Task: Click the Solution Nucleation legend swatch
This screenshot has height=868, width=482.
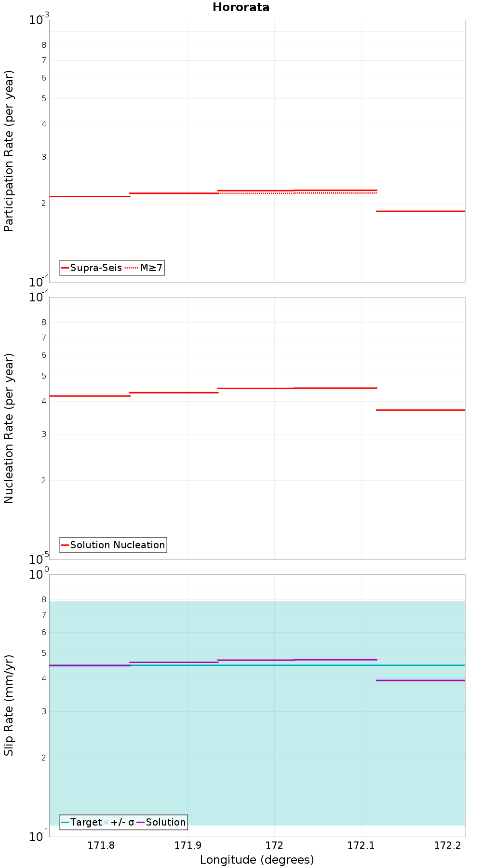Action: pyautogui.click(x=65, y=545)
